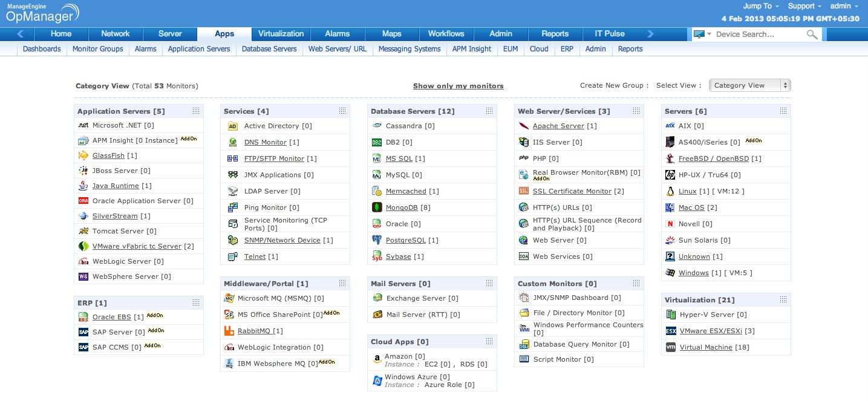
Task: Click the Create New Group label
Action: point(614,85)
